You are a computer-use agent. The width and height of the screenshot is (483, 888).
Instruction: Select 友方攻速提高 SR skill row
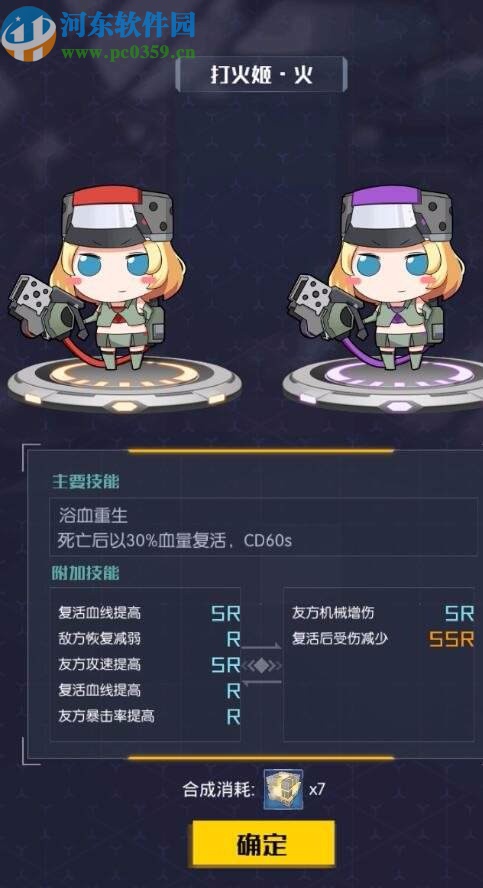(149, 664)
